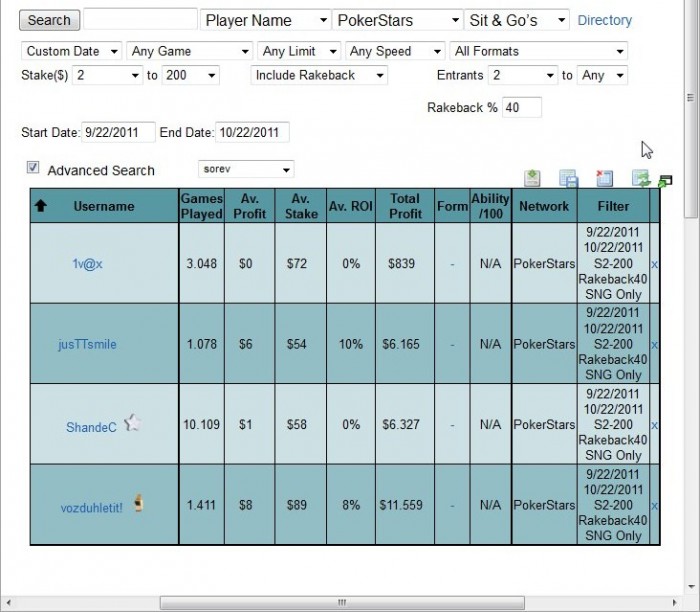
Task: Sort by Av. ROI column header
Action: point(351,206)
